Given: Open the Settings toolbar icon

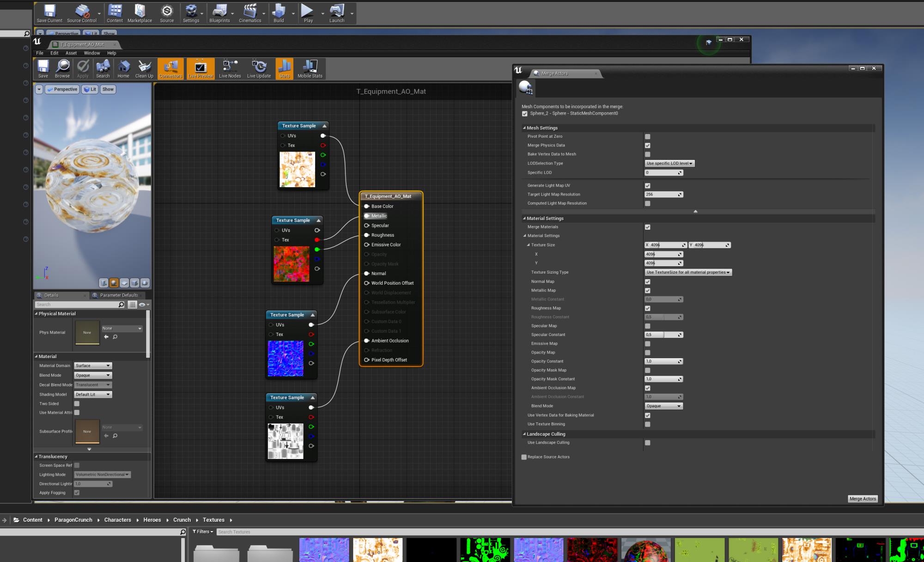Looking at the screenshot, I should (191, 13).
